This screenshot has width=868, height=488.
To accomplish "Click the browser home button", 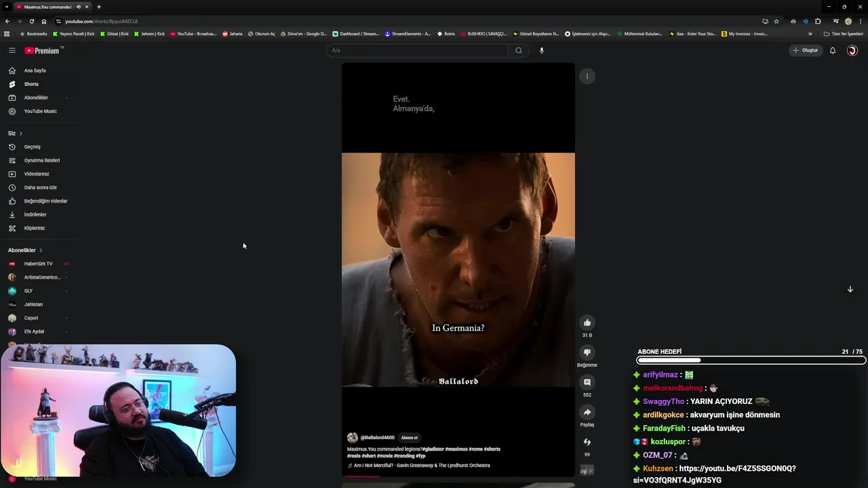I will tap(44, 21).
